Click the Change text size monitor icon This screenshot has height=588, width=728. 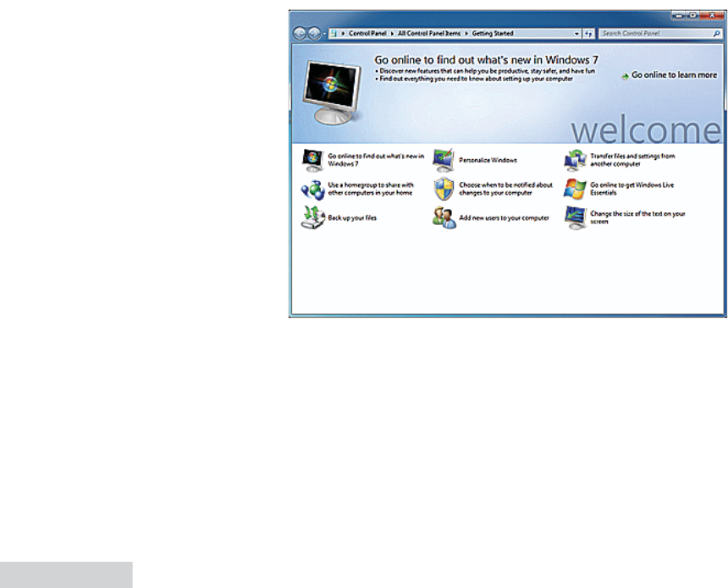(x=576, y=217)
